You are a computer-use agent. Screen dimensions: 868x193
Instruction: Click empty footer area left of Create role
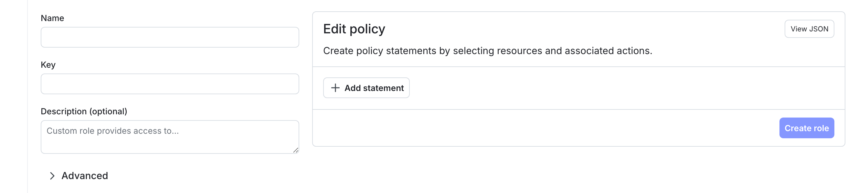539,128
